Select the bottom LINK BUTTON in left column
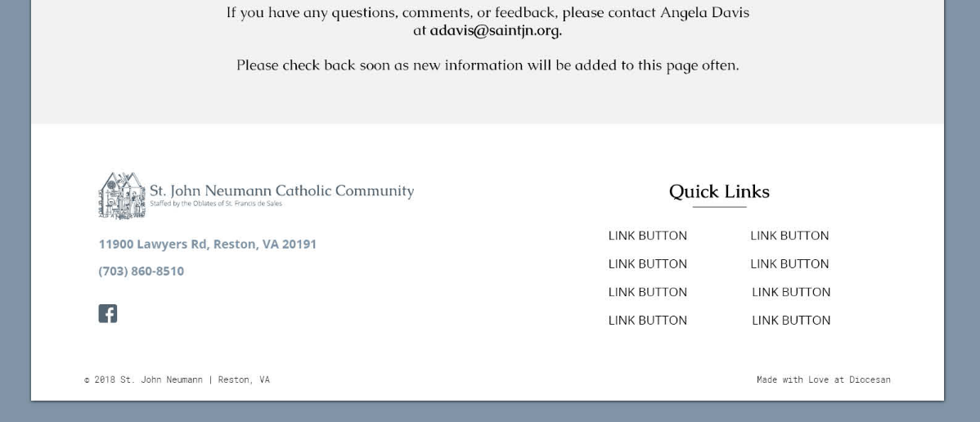980x422 pixels. click(647, 321)
